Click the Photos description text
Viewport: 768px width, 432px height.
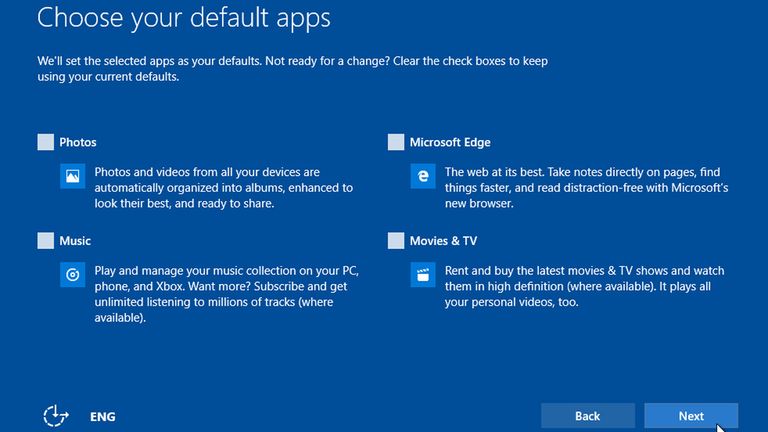click(x=224, y=188)
